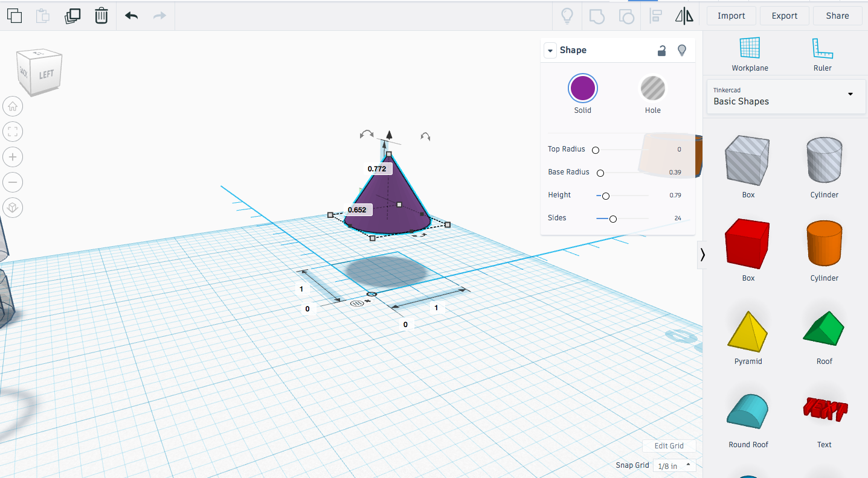Collapse the Shape panel arrow

pos(550,51)
